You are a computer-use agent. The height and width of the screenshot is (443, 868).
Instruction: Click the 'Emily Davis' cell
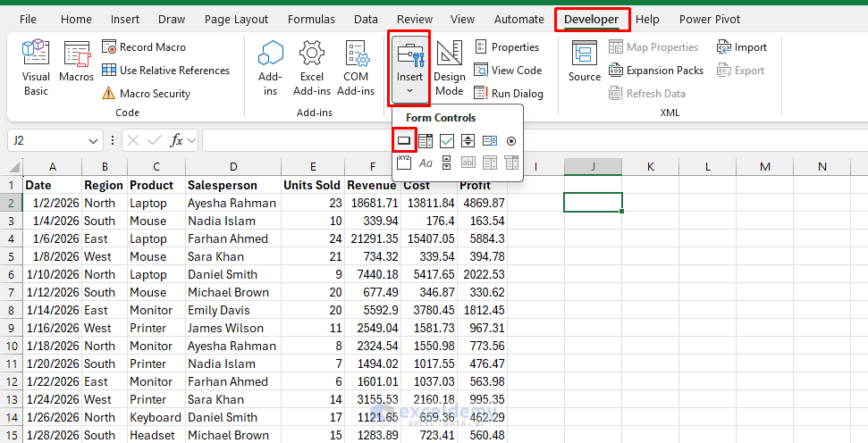click(233, 310)
